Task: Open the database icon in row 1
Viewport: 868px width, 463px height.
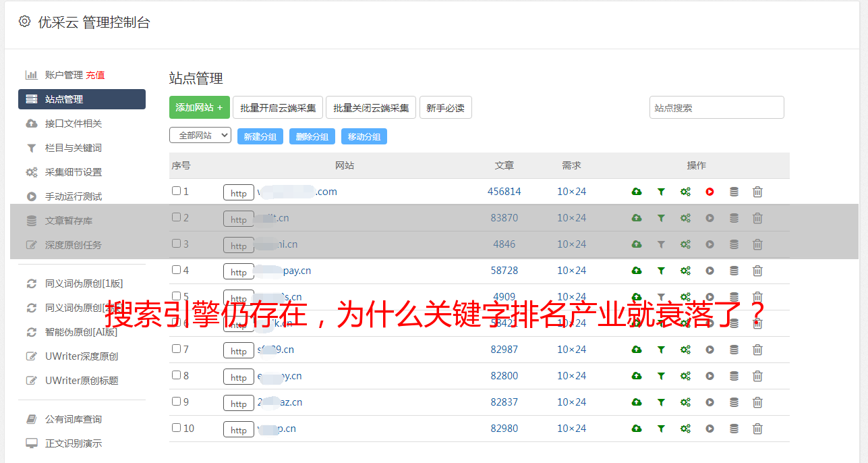Action: 734,192
